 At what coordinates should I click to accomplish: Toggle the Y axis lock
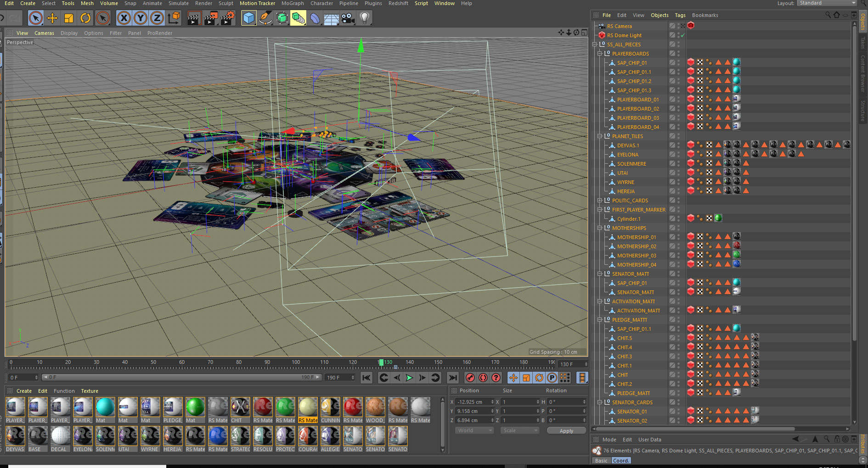140,18
